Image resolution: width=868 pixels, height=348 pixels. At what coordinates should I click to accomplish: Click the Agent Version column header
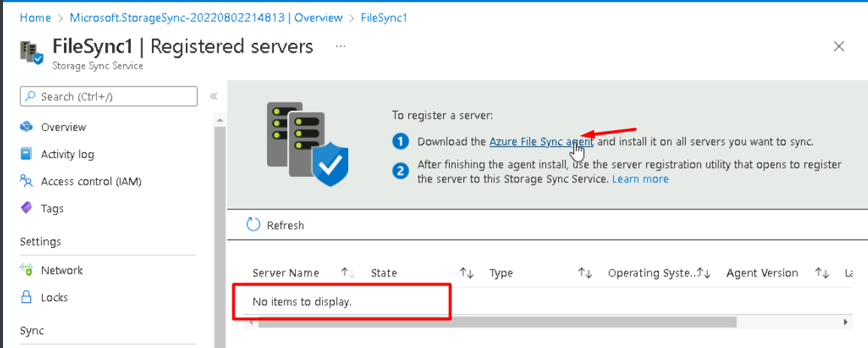click(762, 273)
